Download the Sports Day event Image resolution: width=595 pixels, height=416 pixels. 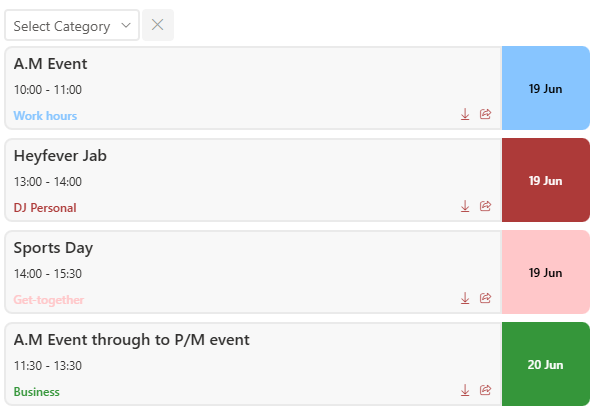click(465, 298)
